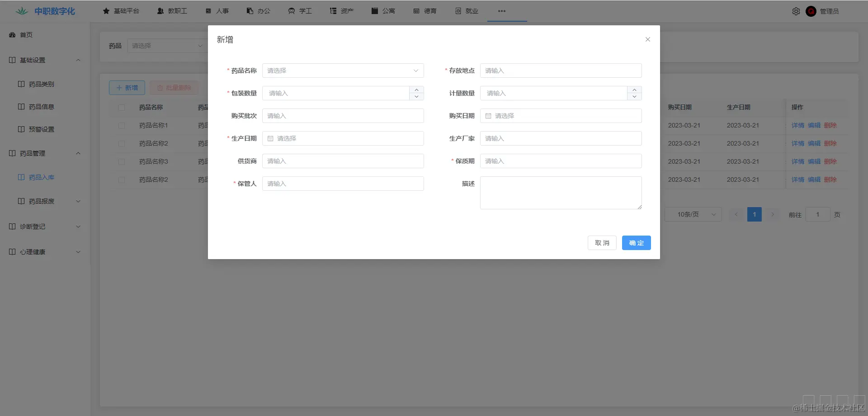Click the settings gear icon in header

point(796,11)
